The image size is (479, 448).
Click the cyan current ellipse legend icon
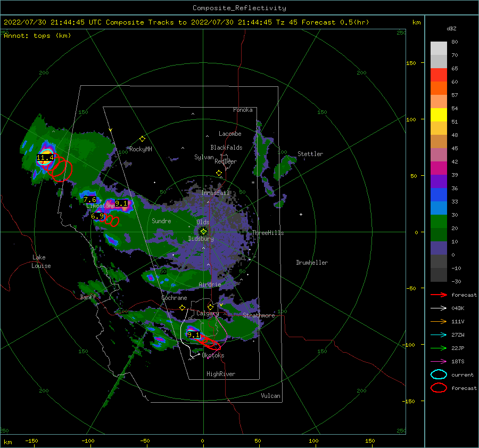coord(439,374)
